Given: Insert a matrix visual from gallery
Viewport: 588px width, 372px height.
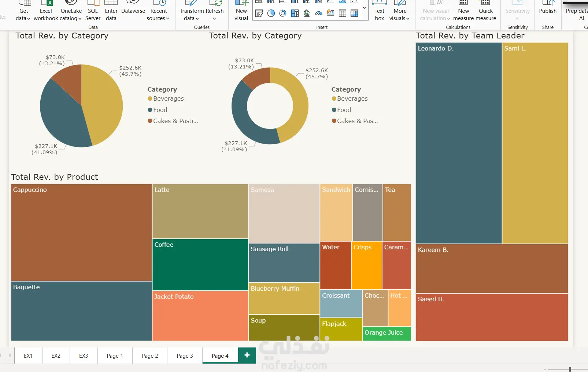Looking at the screenshot, I should pos(354,13).
